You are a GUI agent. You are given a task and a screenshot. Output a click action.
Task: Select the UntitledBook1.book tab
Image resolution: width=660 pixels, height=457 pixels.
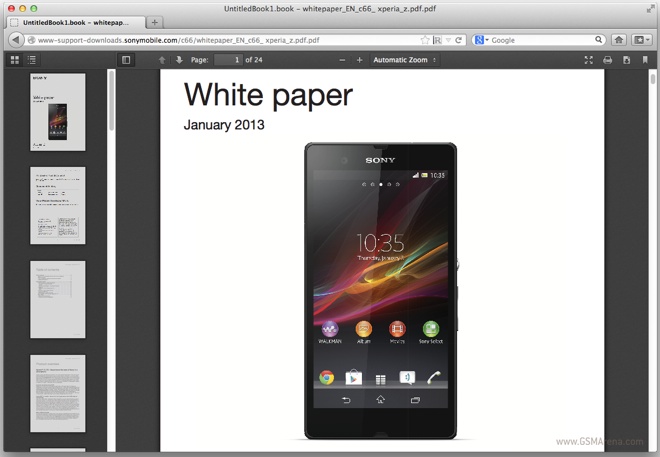(76, 22)
